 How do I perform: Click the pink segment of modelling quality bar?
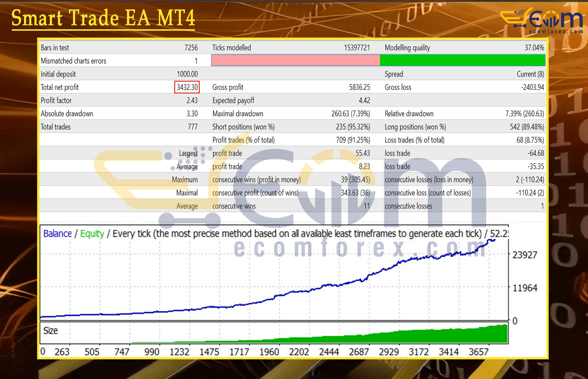295,60
